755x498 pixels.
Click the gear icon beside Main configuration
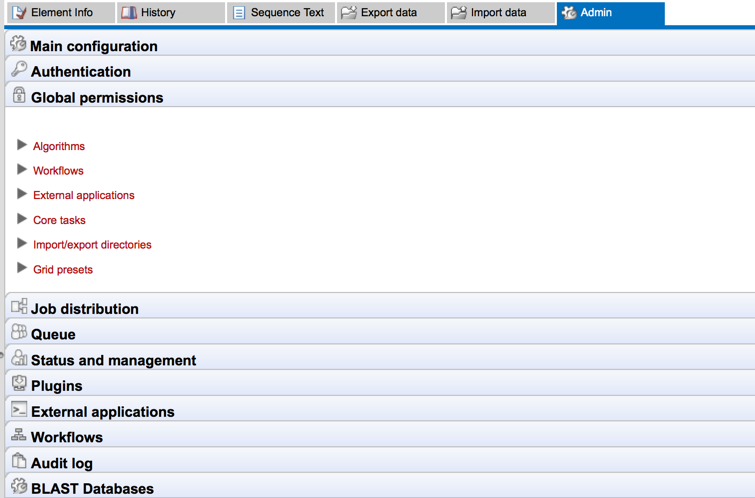pos(18,44)
